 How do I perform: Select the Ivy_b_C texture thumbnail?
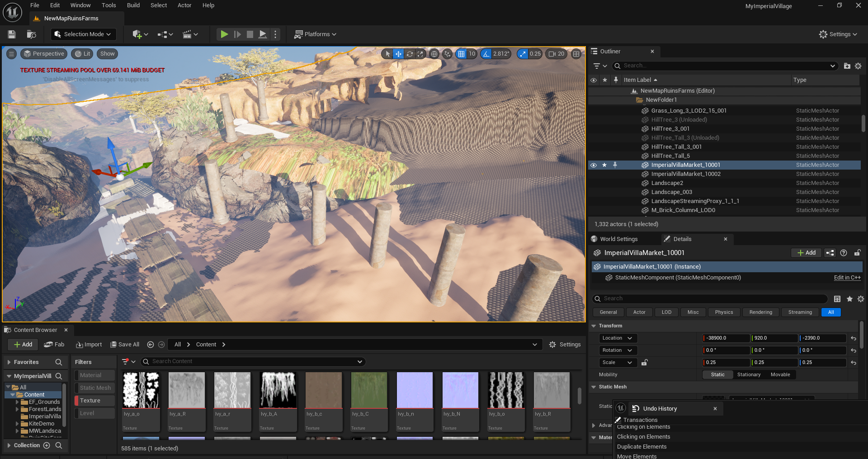[x=369, y=390]
